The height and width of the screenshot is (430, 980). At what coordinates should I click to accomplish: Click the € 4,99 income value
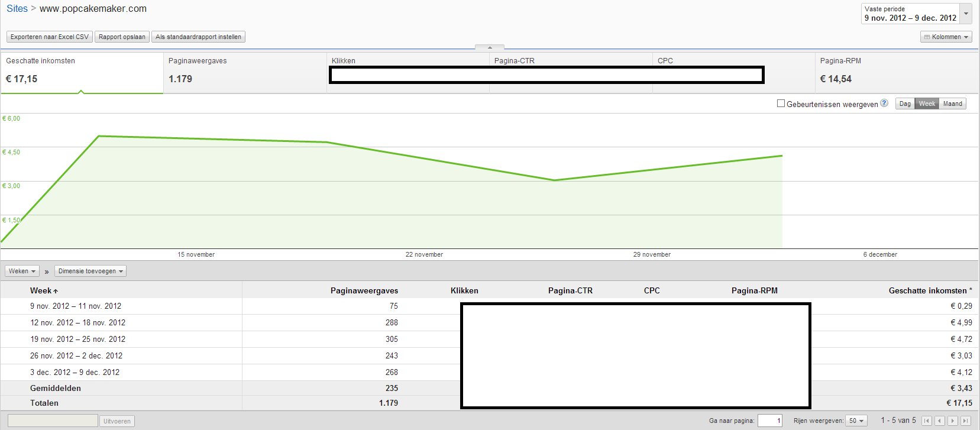click(961, 322)
